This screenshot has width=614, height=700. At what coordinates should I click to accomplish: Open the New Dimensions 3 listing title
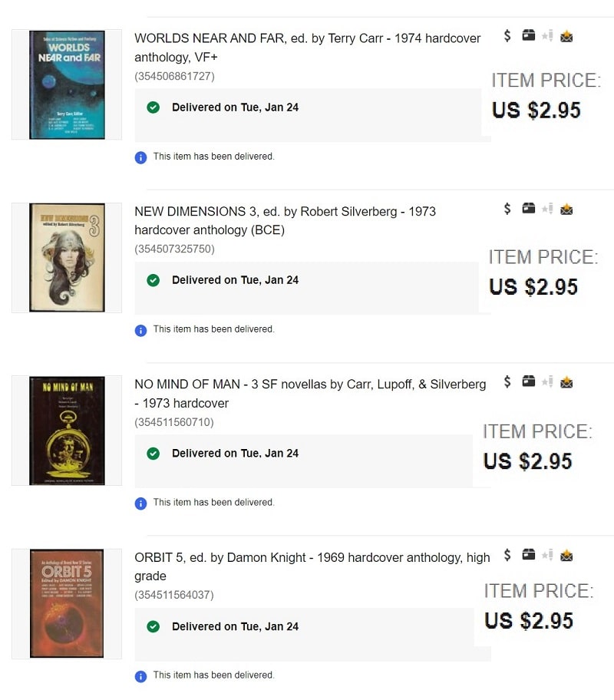[x=285, y=220]
